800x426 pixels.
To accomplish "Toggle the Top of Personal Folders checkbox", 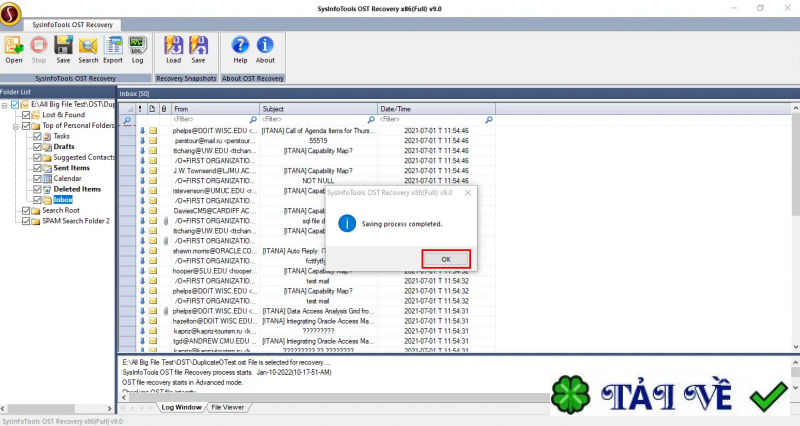I will pos(26,126).
